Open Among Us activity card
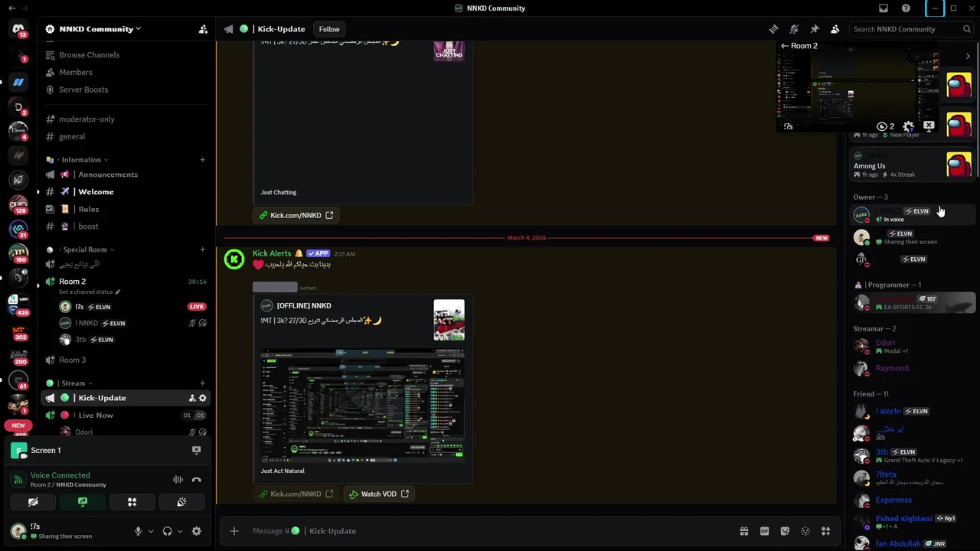 coord(913,165)
